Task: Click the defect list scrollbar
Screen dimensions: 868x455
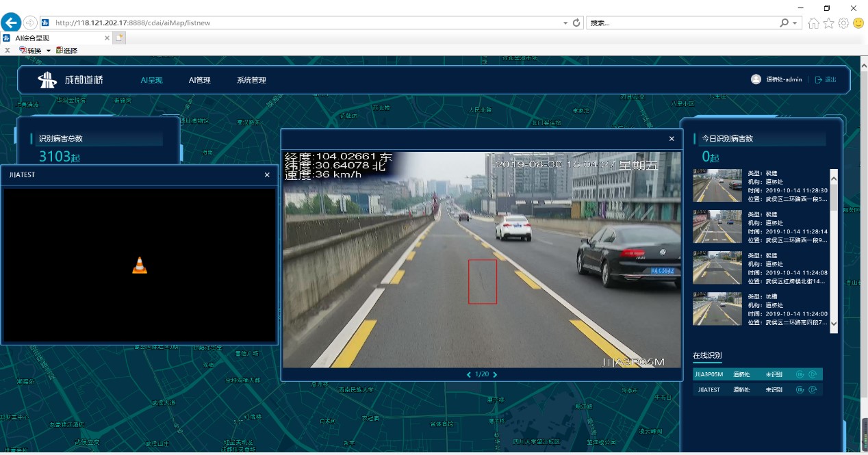Action: [x=834, y=251]
